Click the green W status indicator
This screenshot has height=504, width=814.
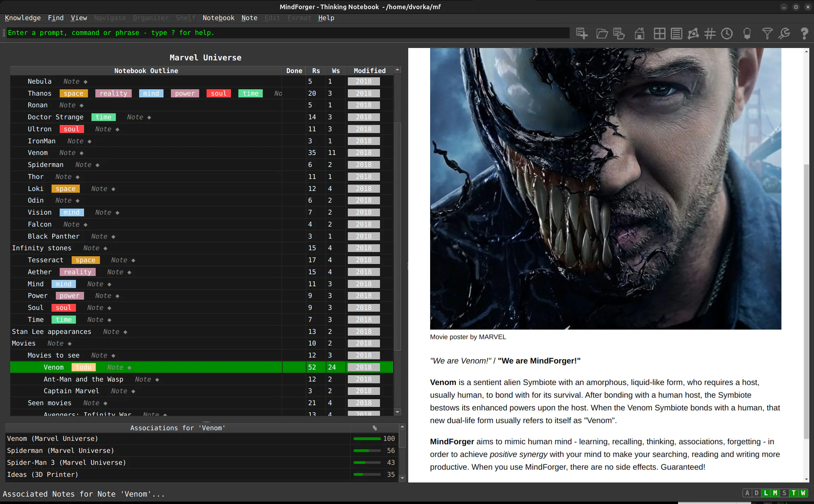803,493
